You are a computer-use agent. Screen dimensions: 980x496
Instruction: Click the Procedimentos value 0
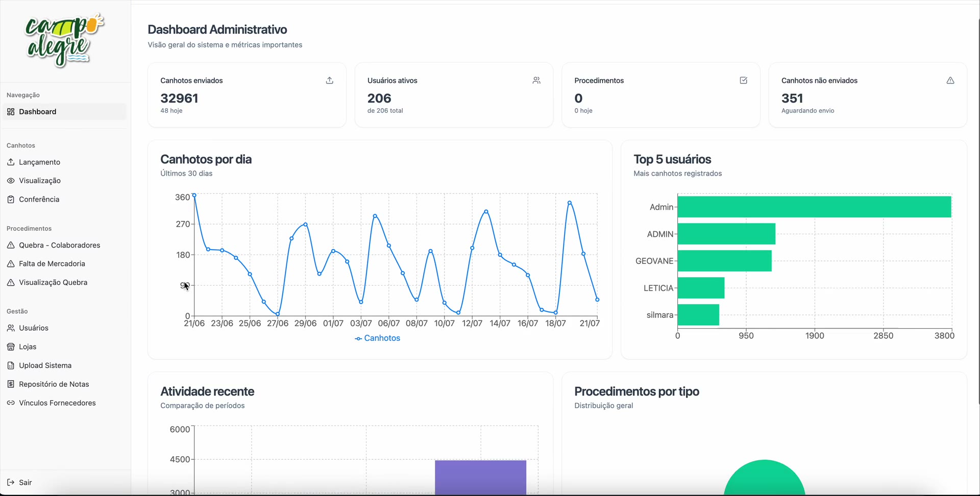click(x=578, y=98)
